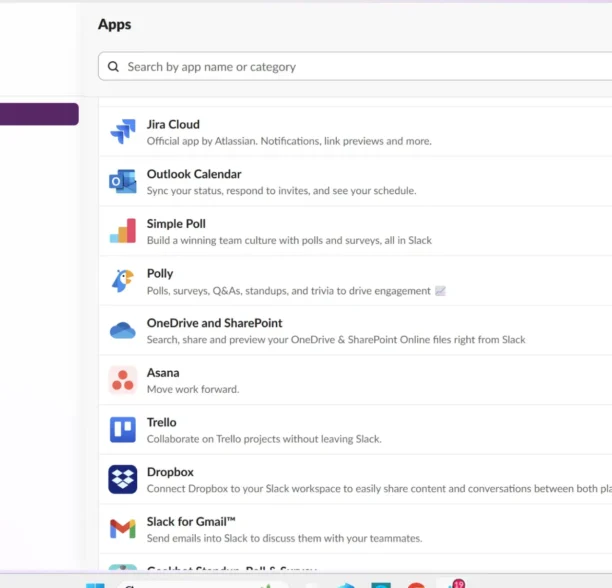Open the Outlook Calendar app title
Screen dimensions: 612x588
(x=194, y=174)
